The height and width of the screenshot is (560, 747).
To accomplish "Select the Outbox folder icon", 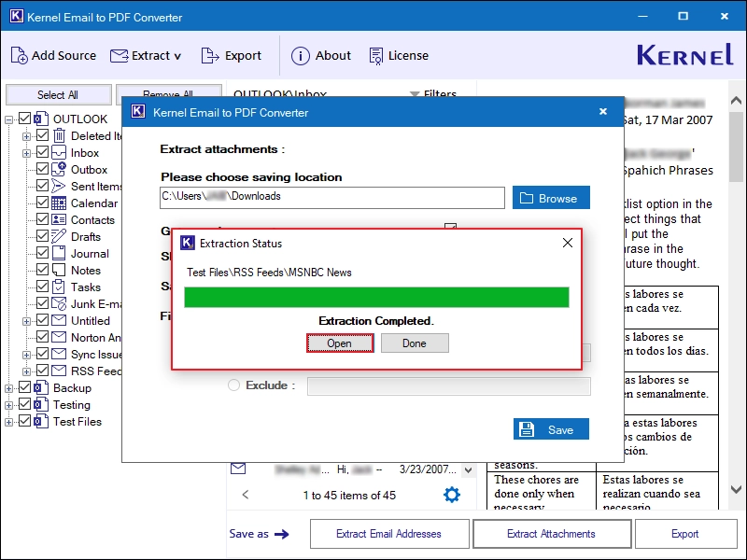I will click(x=59, y=170).
